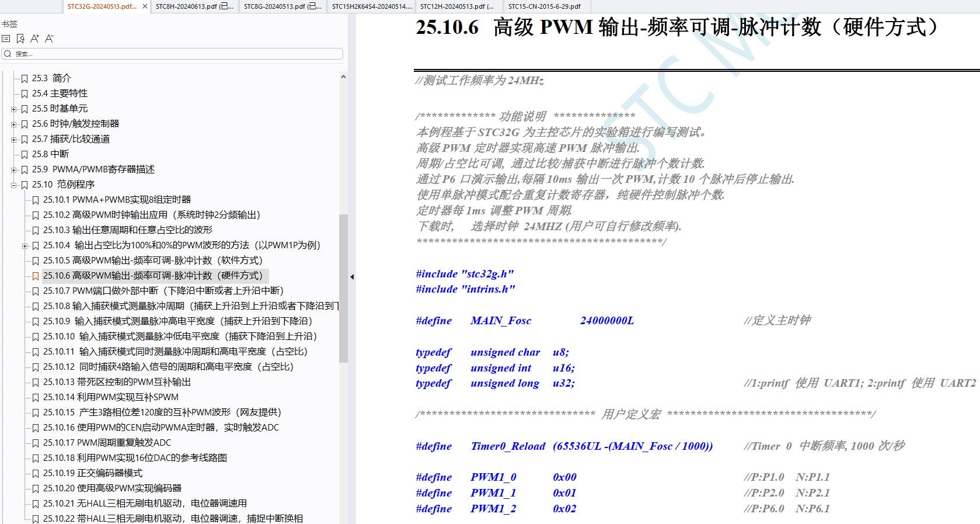Open 25.10.8 输入捕获模式测量脉冲周期
Screen dimensions: 980x524
click(191, 306)
